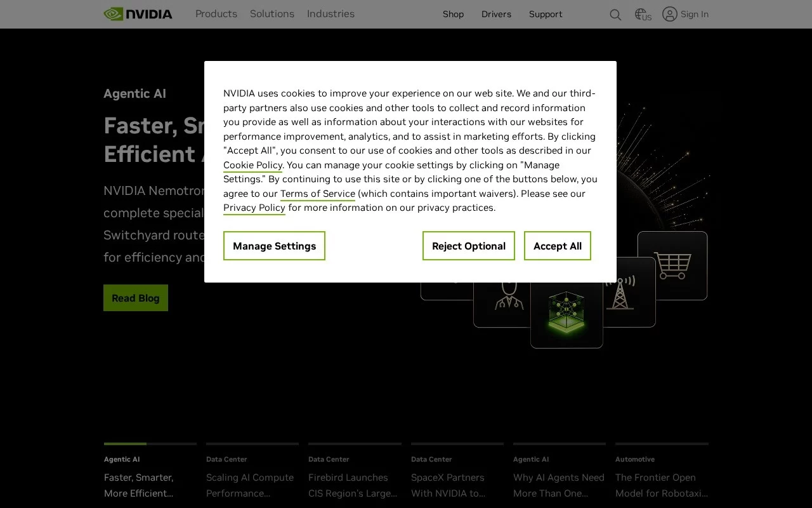Select the 'Firebird Launches CIS Region' carousel tab

coord(355,472)
